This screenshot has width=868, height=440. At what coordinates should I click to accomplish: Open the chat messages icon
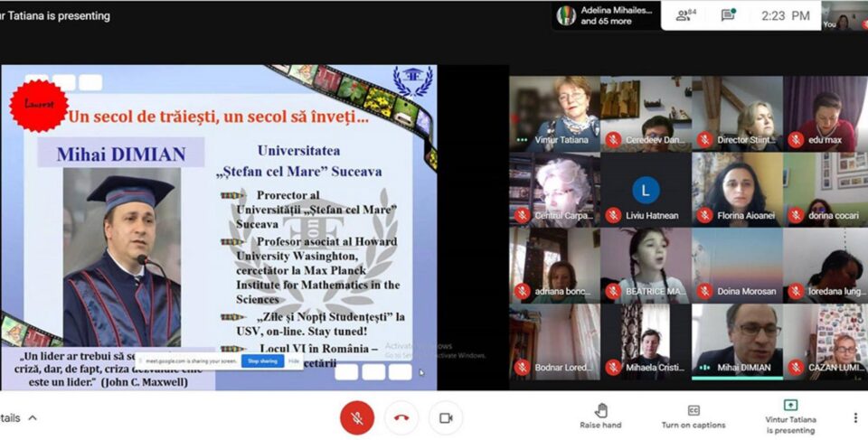728,15
